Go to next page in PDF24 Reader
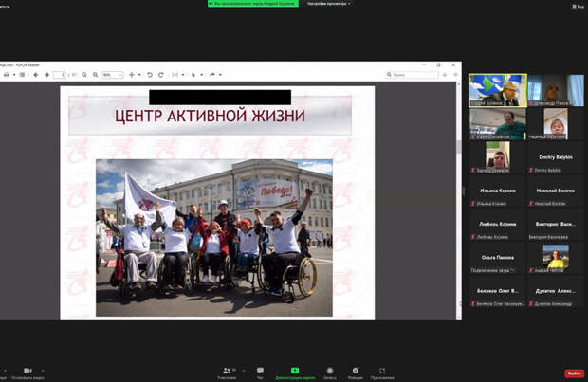The height and width of the screenshot is (382, 588). point(46,75)
